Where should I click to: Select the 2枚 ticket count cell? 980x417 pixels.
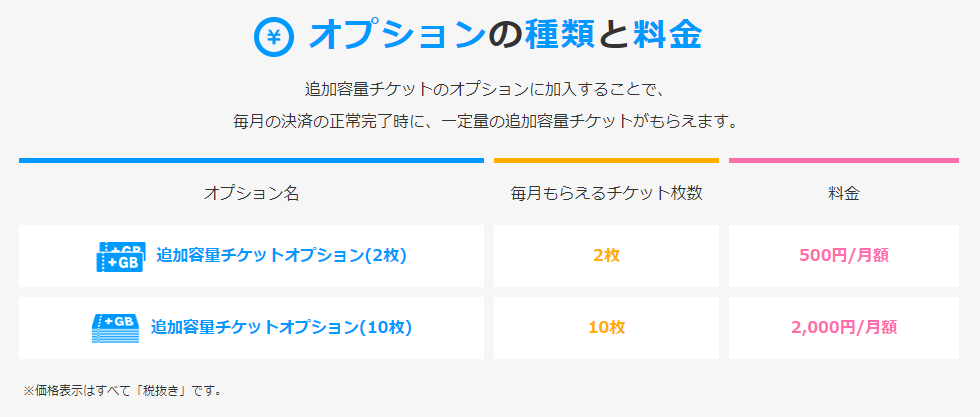pos(606,256)
